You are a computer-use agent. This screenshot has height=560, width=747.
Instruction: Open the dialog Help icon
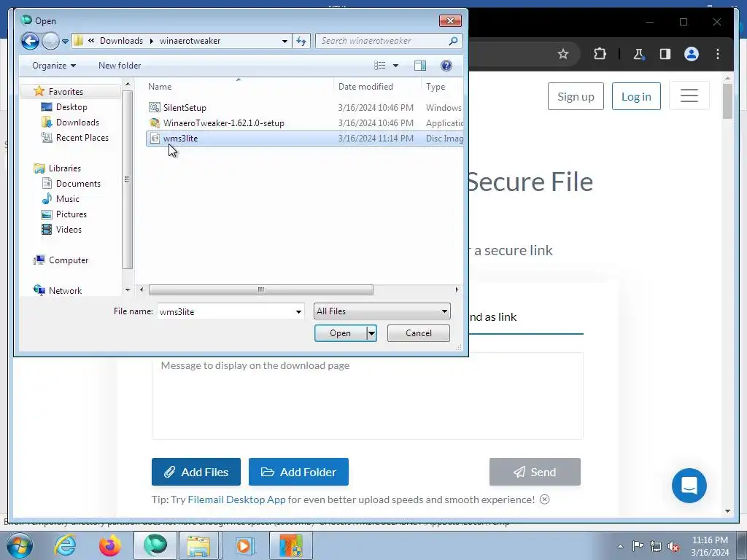(446, 66)
